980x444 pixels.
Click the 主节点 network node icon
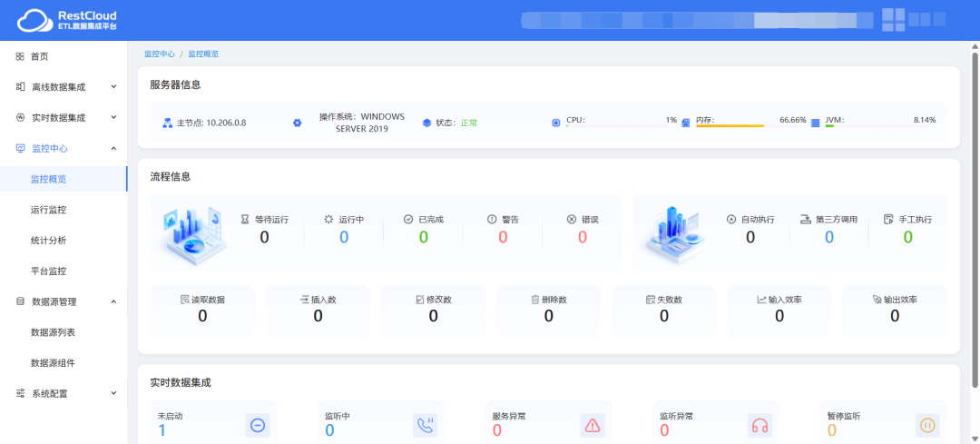click(x=168, y=123)
